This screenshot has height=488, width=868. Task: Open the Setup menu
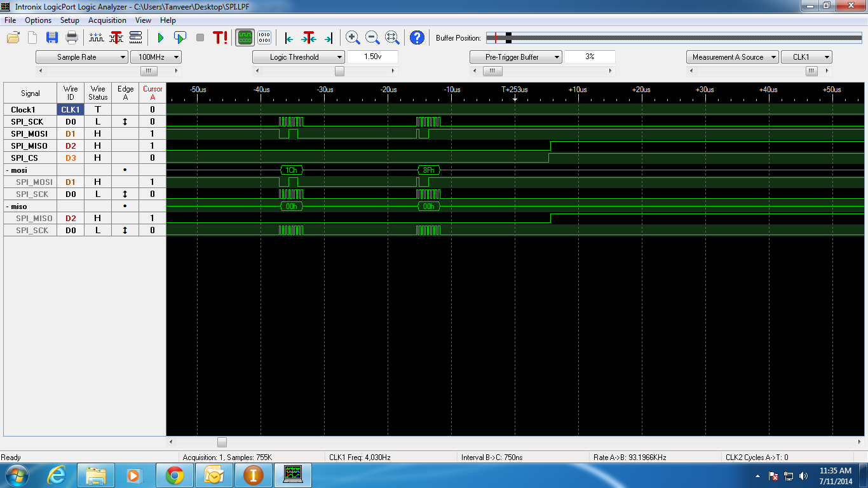point(70,20)
